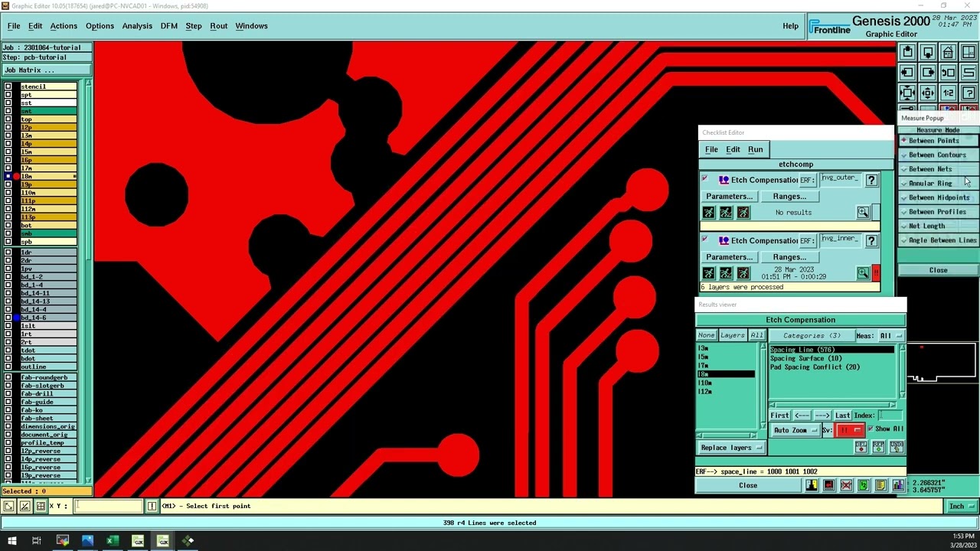Go to next result arrow button

(x=822, y=416)
